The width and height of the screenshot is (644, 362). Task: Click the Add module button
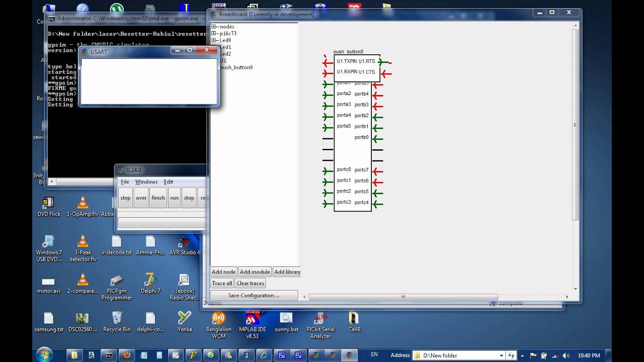click(x=255, y=272)
